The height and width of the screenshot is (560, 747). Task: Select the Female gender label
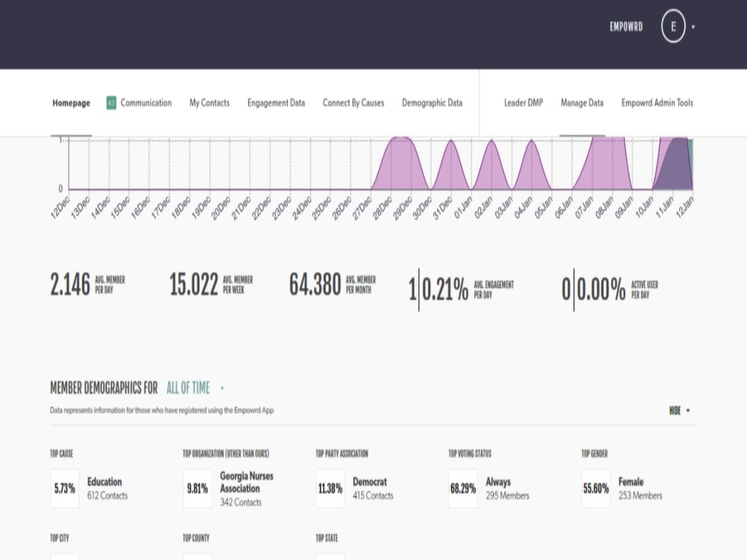pyautogui.click(x=630, y=482)
